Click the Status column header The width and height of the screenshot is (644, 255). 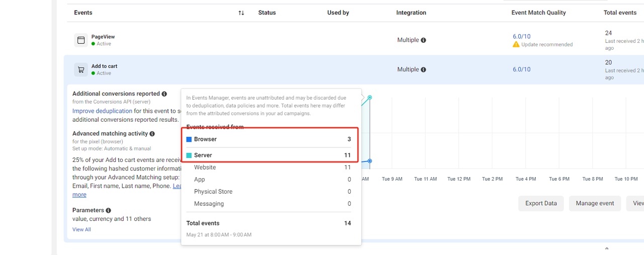click(267, 13)
